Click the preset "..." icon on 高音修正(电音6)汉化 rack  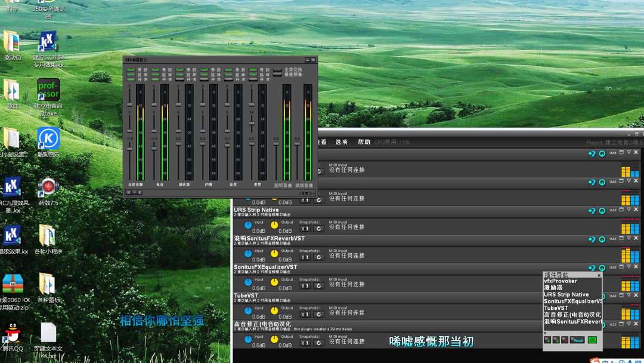pyautogui.click(x=614, y=325)
